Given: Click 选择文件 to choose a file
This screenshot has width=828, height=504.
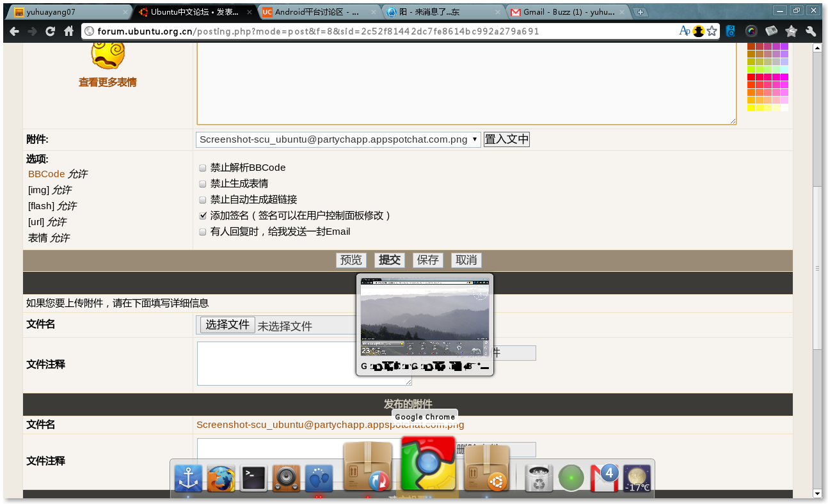Looking at the screenshot, I should pyautogui.click(x=228, y=325).
